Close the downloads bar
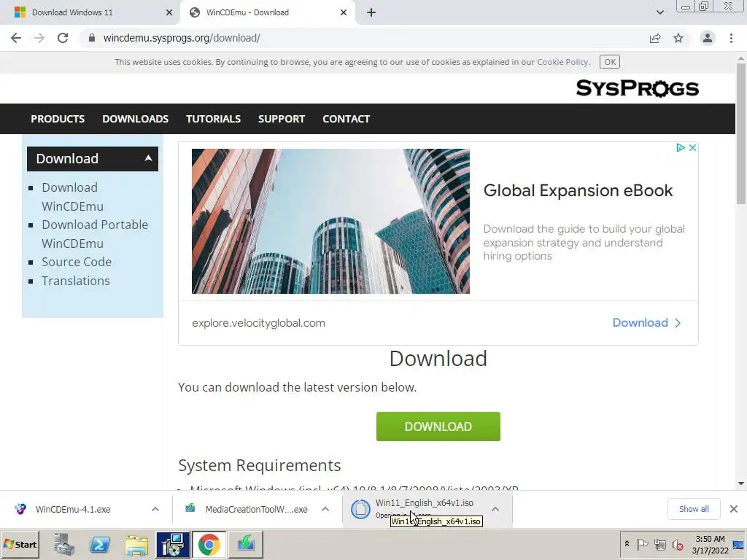This screenshot has height=560, width=747. click(734, 509)
